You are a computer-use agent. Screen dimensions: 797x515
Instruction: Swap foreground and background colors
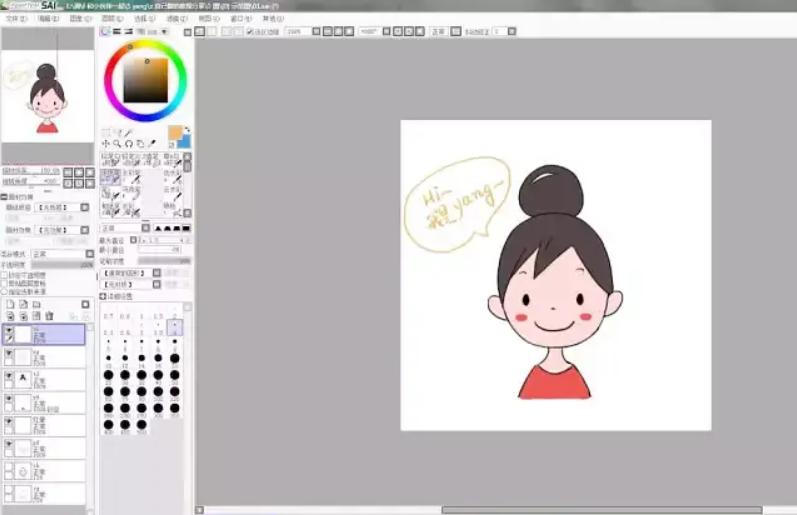click(x=187, y=129)
